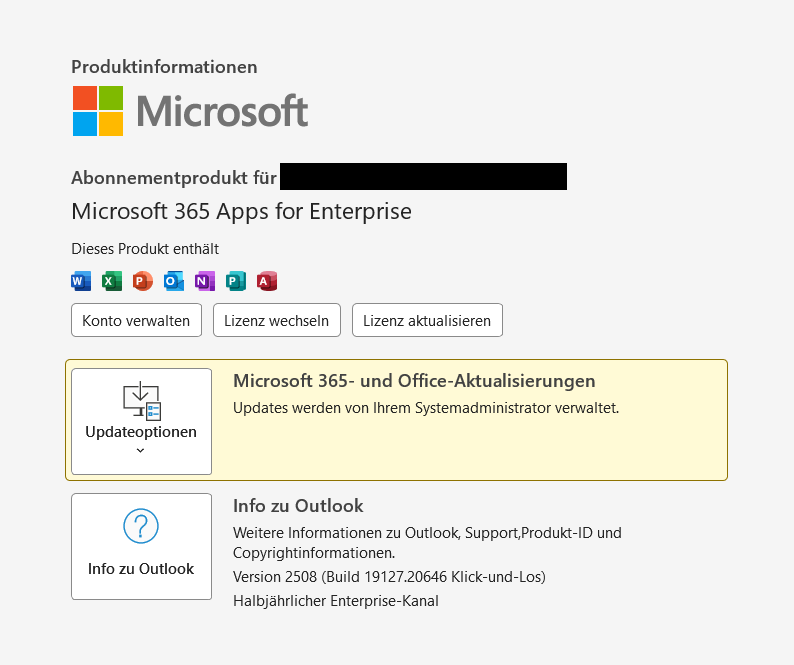Click the Word app icon
794x665 pixels.
pyautogui.click(x=81, y=281)
